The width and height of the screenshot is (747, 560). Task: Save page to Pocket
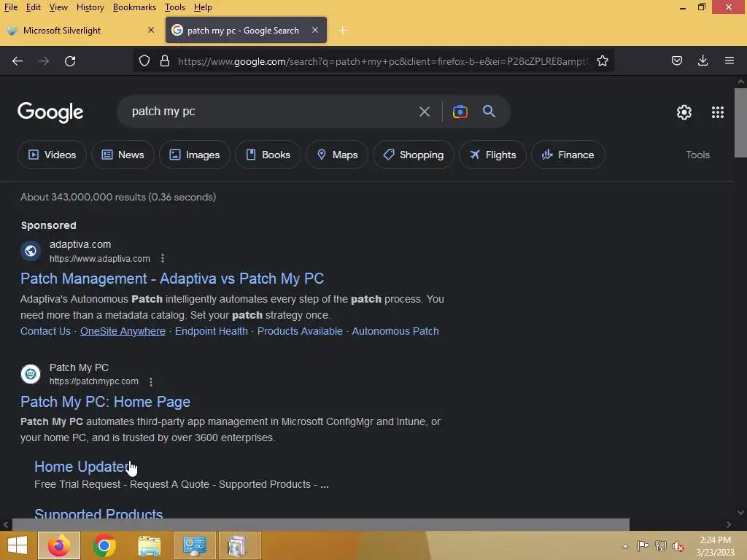pyautogui.click(x=677, y=61)
